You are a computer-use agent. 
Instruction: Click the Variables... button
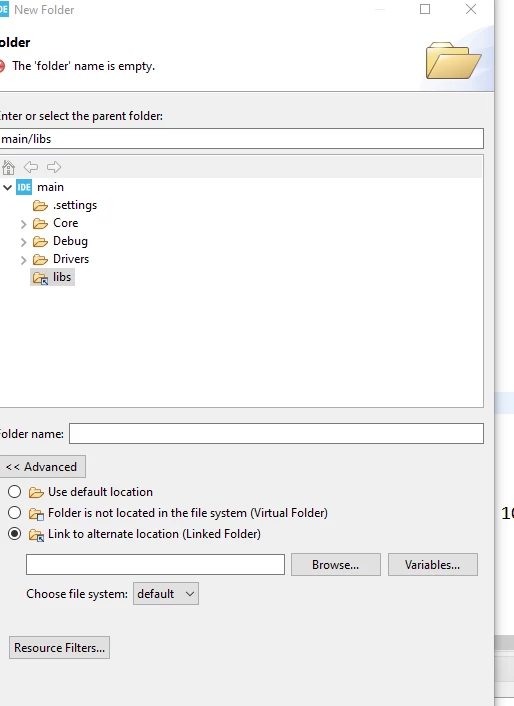click(433, 565)
